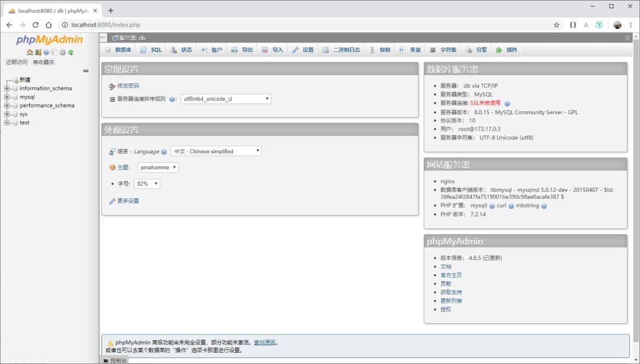Open the 获取支持 get support link
The height and width of the screenshot is (364, 640).
coord(451,292)
